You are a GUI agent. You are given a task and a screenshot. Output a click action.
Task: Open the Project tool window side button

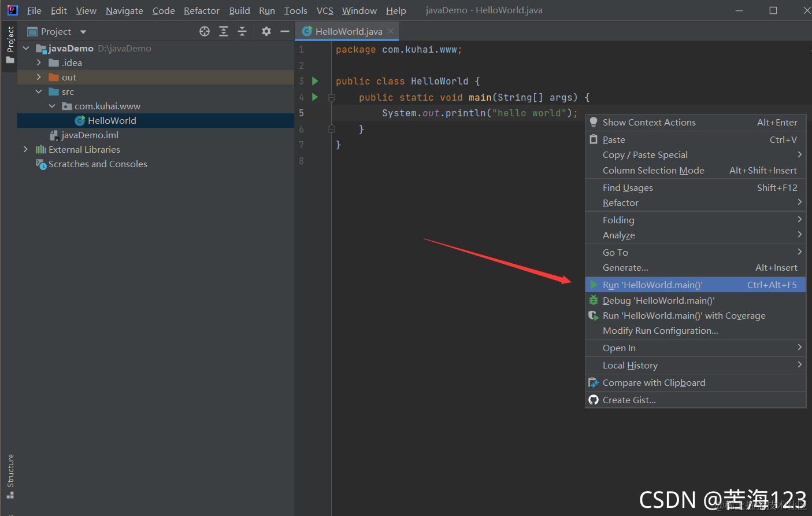pyautogui.click(x=10, y=46)
